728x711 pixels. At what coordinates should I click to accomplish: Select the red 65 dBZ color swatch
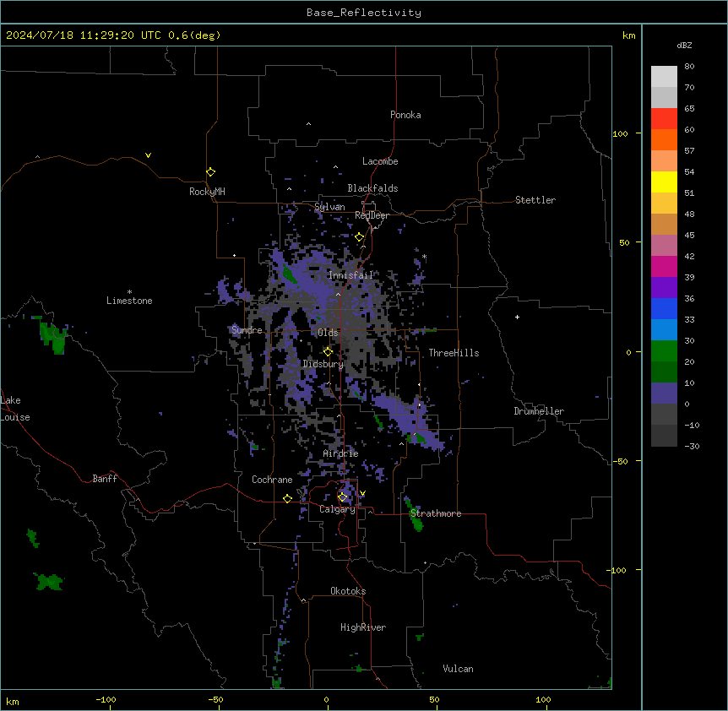pyautogui.click(x=664, y=118)
